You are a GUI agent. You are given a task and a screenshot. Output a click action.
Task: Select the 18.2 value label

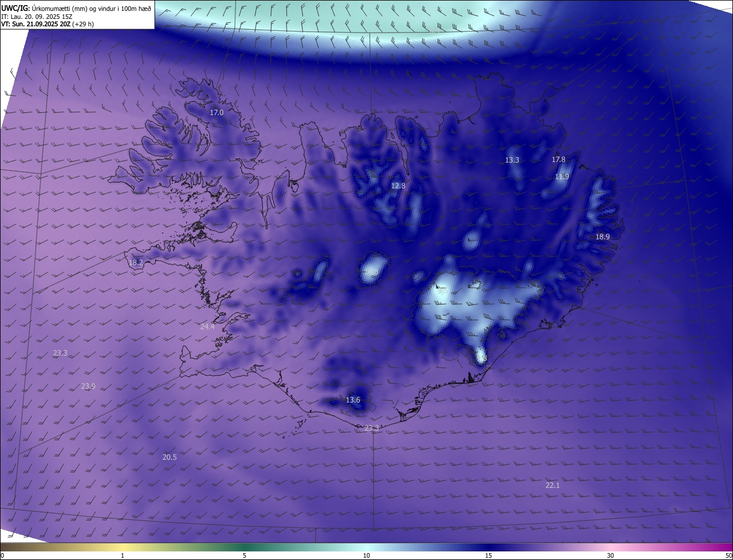(136, 263)
